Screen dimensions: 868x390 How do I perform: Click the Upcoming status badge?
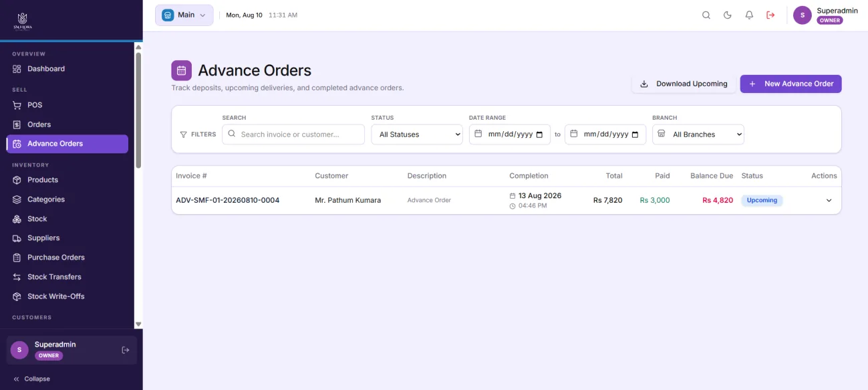pyautogui.click(x=762, y=200)
